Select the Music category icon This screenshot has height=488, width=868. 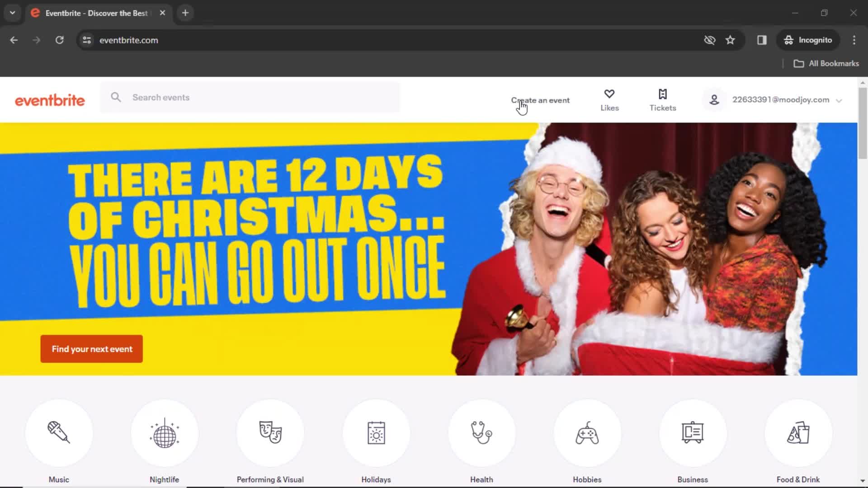(x=58, y=433)
